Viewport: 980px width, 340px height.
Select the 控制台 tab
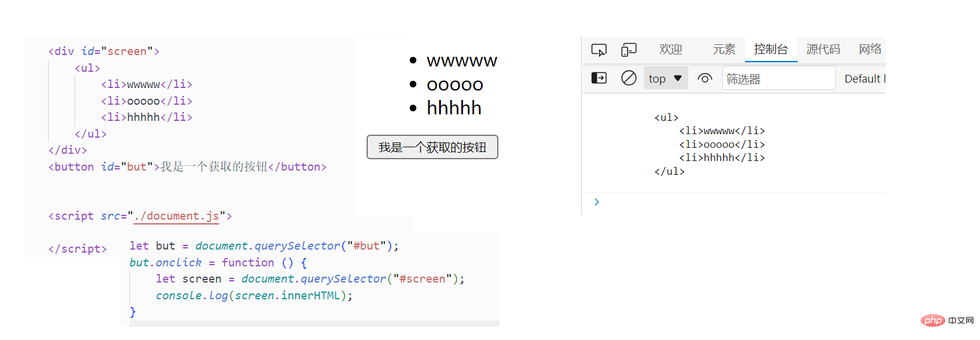click(771, 49)
